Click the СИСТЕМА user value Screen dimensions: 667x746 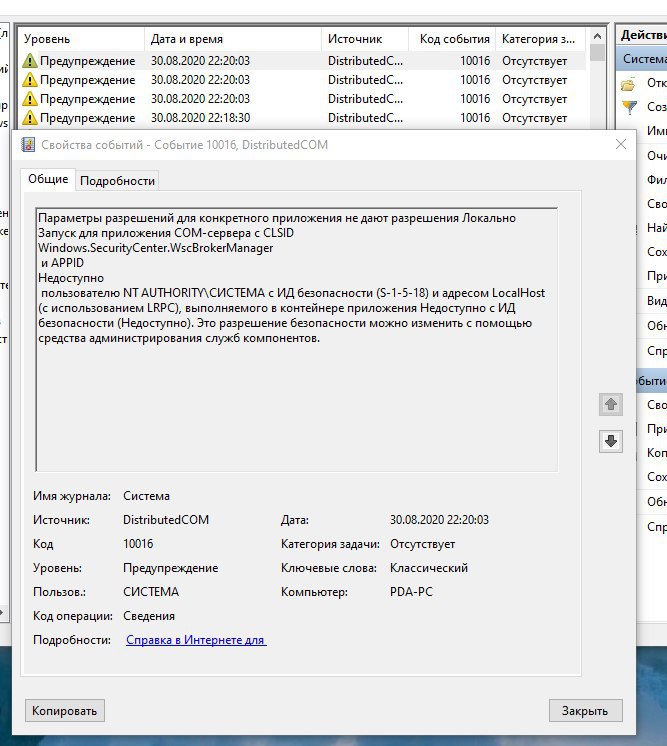pyautogui.click(x=151, y=592)
